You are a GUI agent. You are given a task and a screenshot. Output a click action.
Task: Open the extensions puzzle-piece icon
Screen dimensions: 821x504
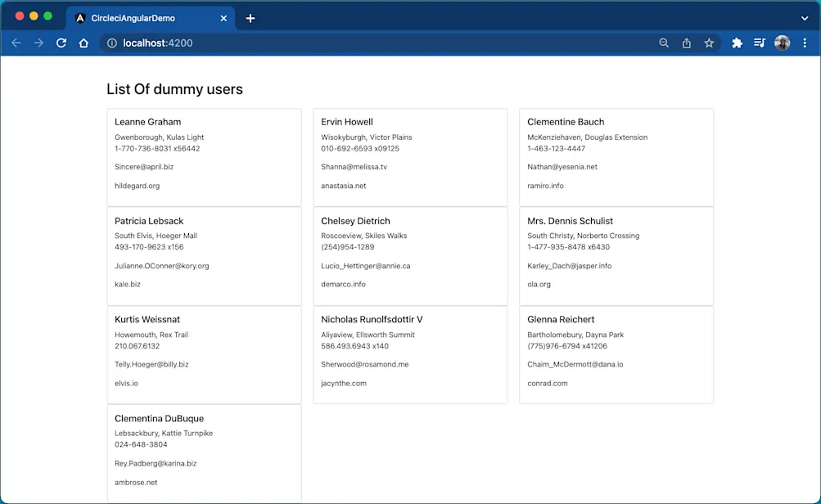click(x=736, y=43)
